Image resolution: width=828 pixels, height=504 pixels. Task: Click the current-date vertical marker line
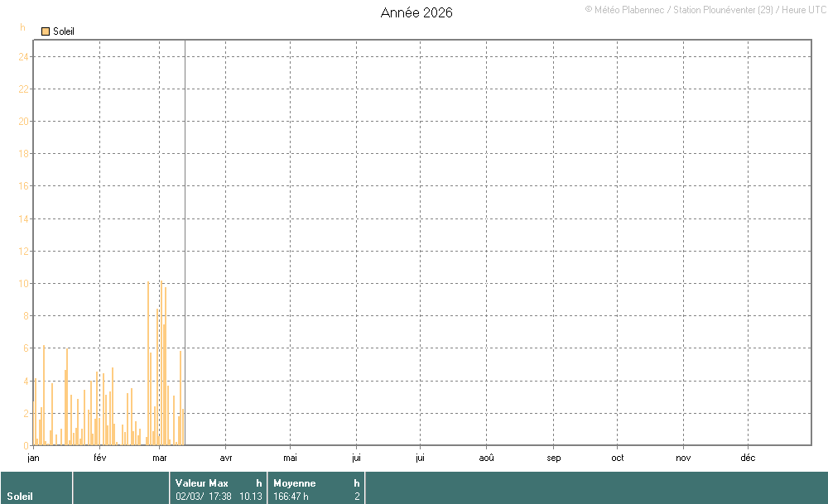(185, 248)
